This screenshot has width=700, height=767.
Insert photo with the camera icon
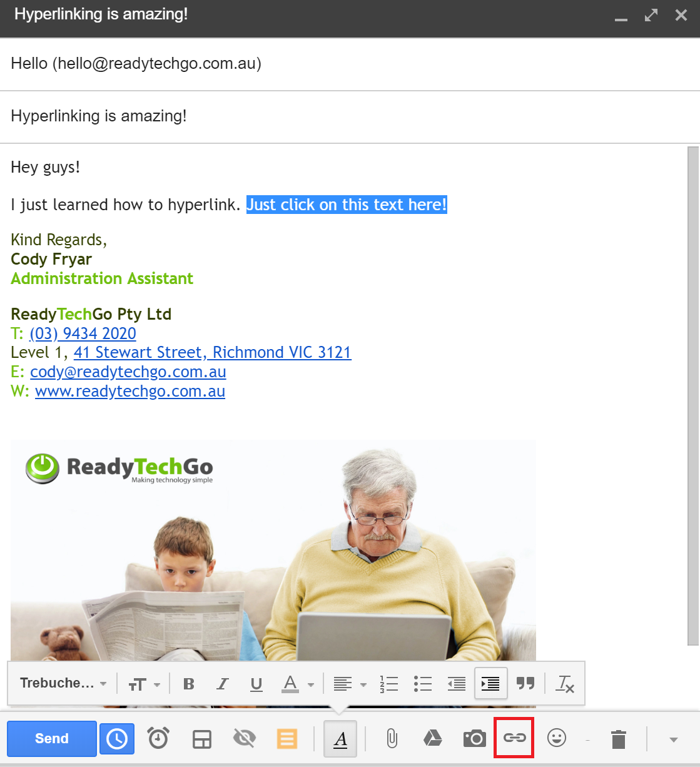[x=474, y=739]
